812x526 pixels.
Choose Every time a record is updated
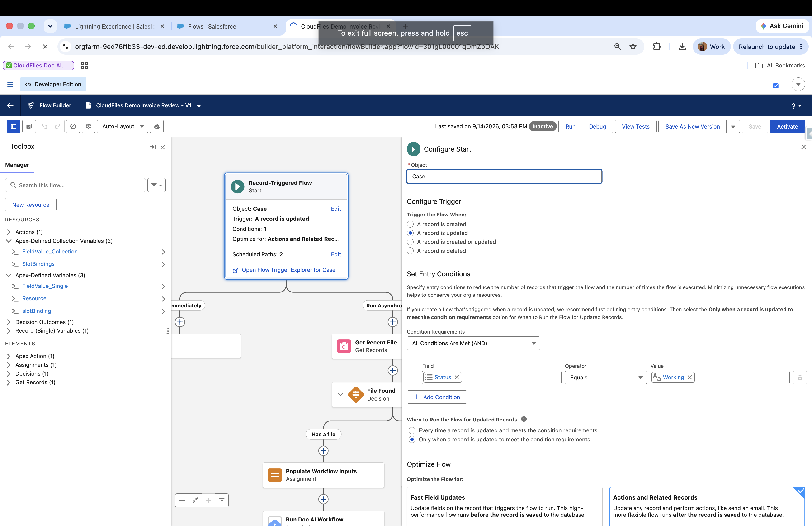point(412,430)
